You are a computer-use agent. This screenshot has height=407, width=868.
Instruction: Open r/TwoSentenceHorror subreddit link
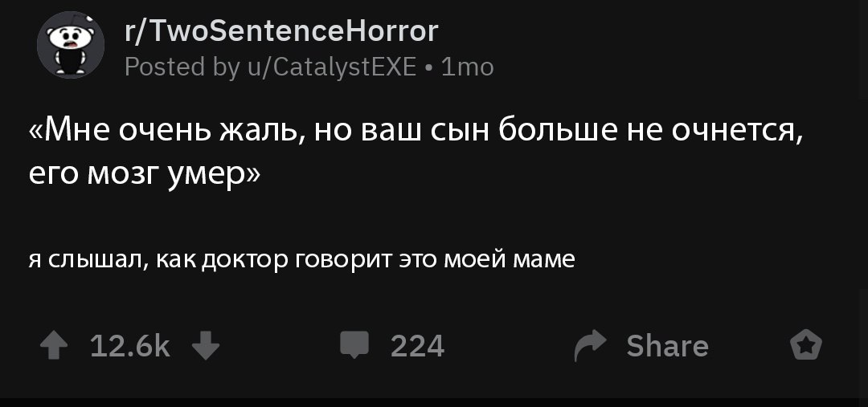pyautogui.click(x=282, y=31)
